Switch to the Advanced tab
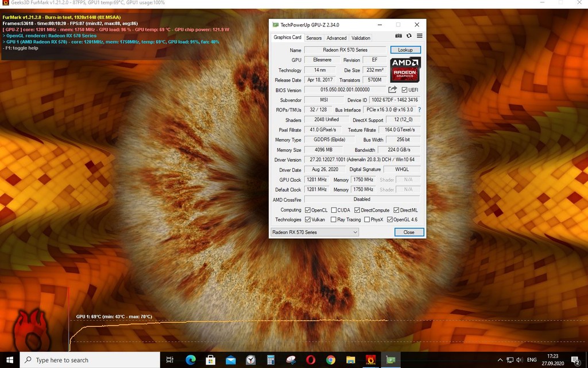The height and width of the screenshot is (368, 588). 336,38
